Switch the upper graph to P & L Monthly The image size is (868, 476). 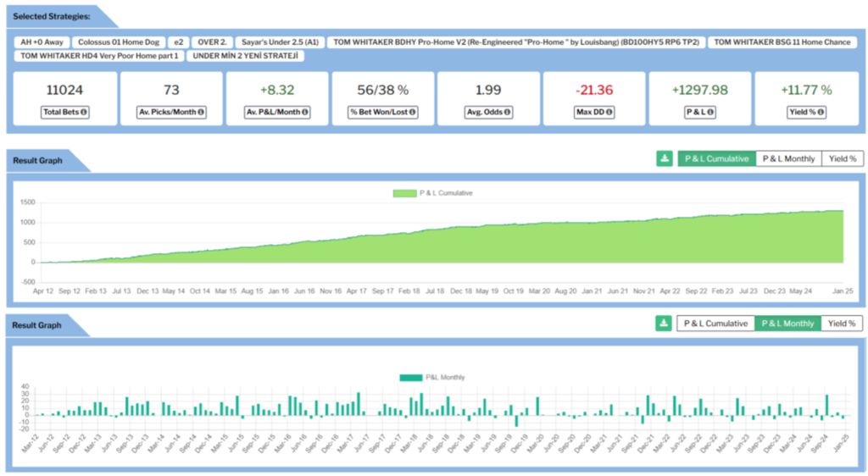(787, 158)
